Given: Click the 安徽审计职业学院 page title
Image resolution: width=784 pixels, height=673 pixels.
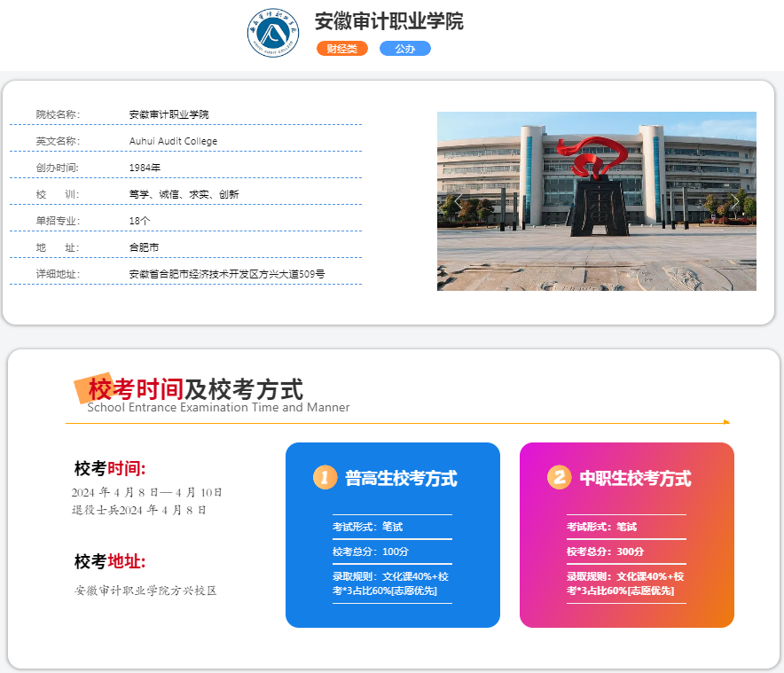Looking at the screenshot, I should (x=388, y=22).
